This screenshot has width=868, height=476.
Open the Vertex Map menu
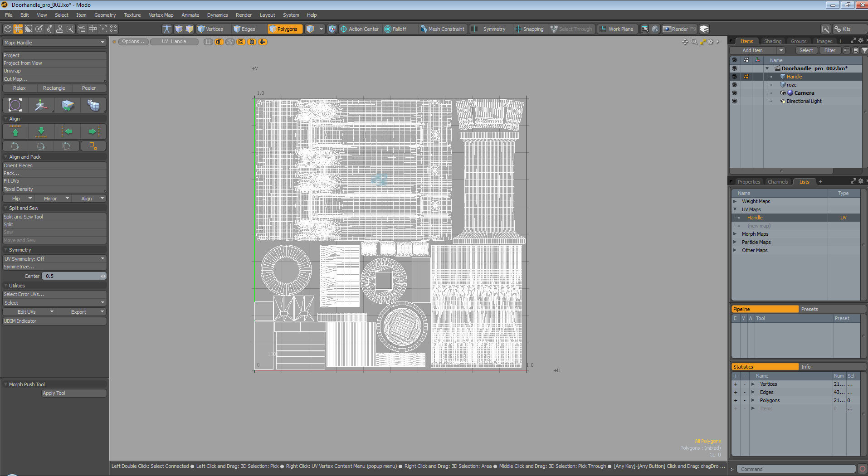pyautogui.click(x=161, y=15)
